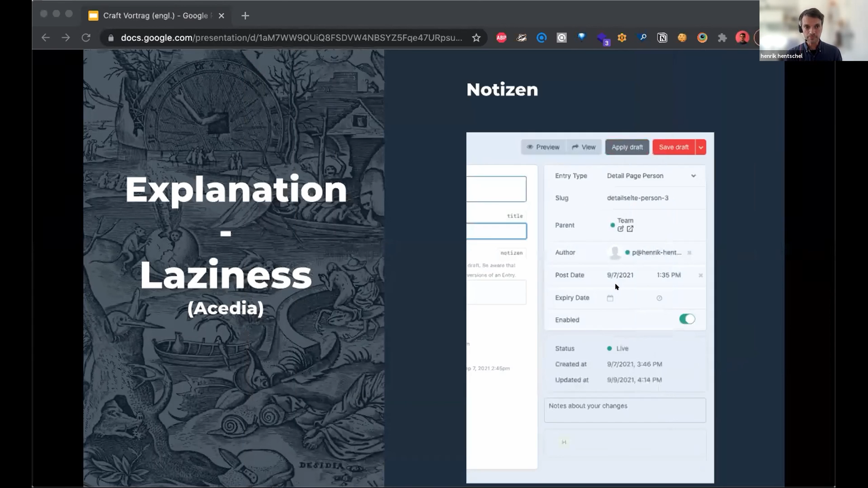Click the author p@henrik-hent... name

[656, 253]
